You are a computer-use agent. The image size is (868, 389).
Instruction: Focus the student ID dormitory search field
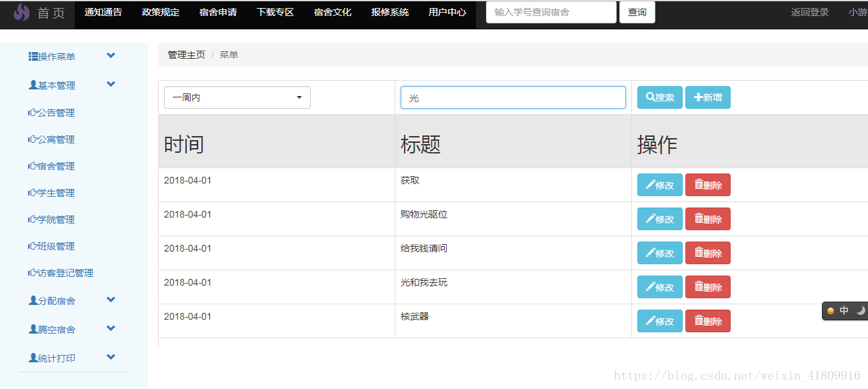coord(551,12)
